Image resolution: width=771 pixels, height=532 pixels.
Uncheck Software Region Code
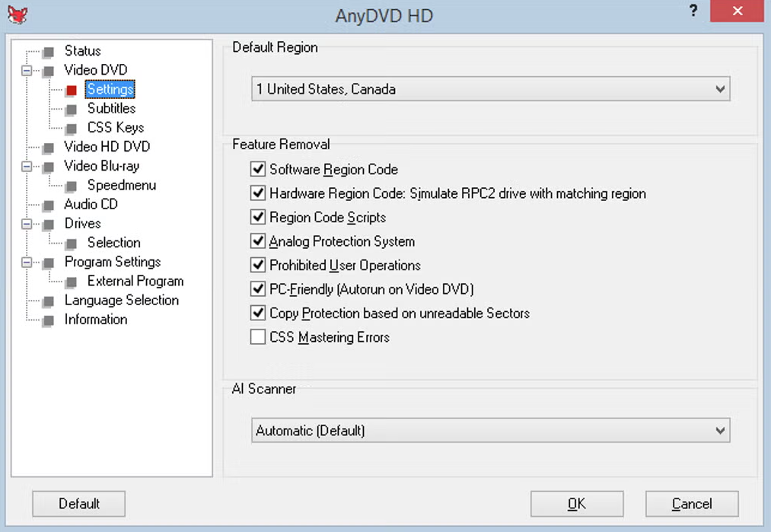point(258,169)
